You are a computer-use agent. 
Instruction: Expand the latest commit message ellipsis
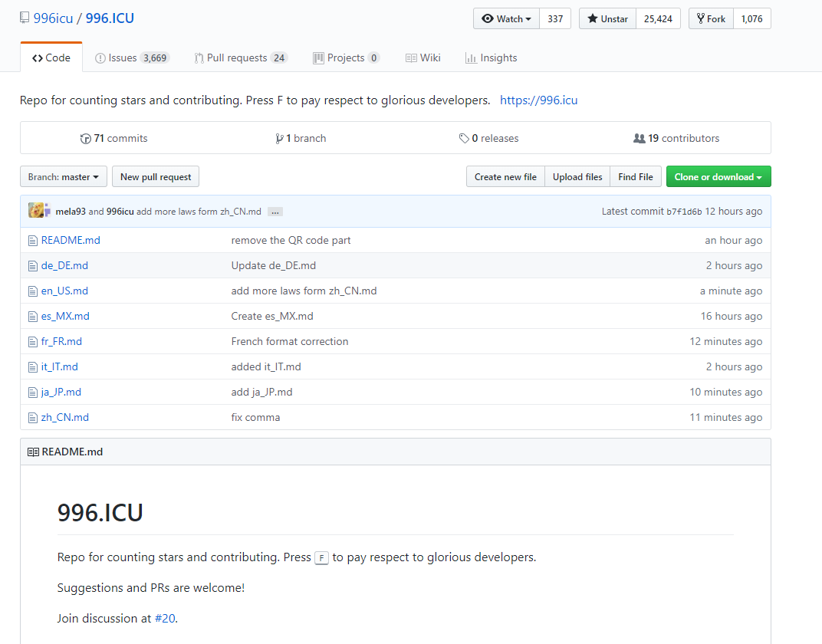(x=275, y=212)
